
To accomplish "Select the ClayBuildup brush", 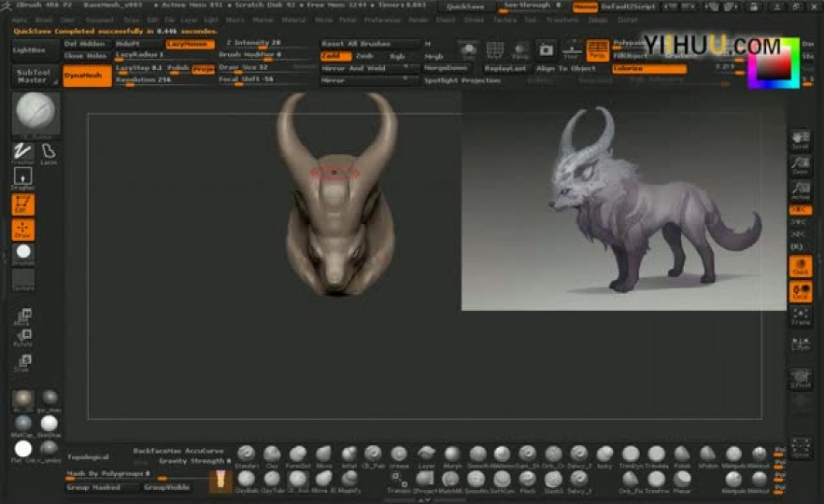I will pos(246,481).
